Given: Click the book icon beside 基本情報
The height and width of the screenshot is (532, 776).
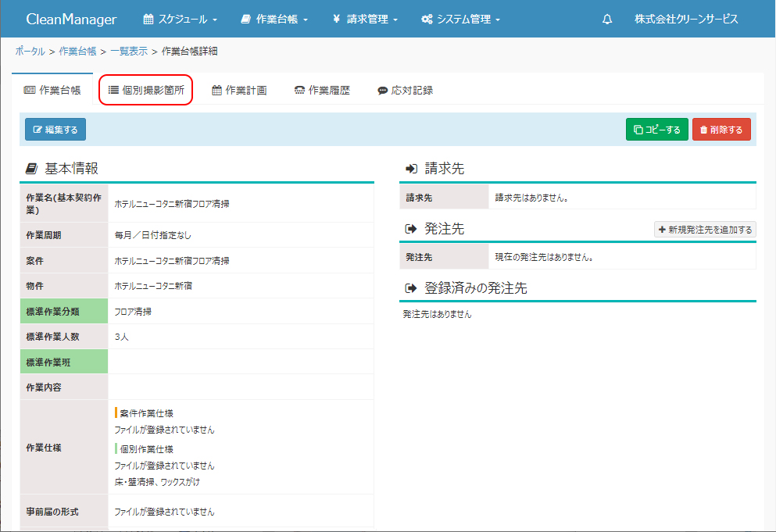Looking at the screenshot, I should (x=31, y=168).
